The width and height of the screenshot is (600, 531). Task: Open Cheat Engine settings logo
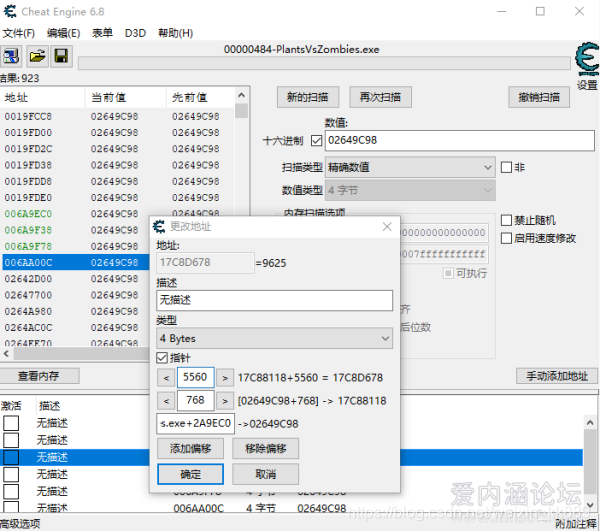coord(587,59)
